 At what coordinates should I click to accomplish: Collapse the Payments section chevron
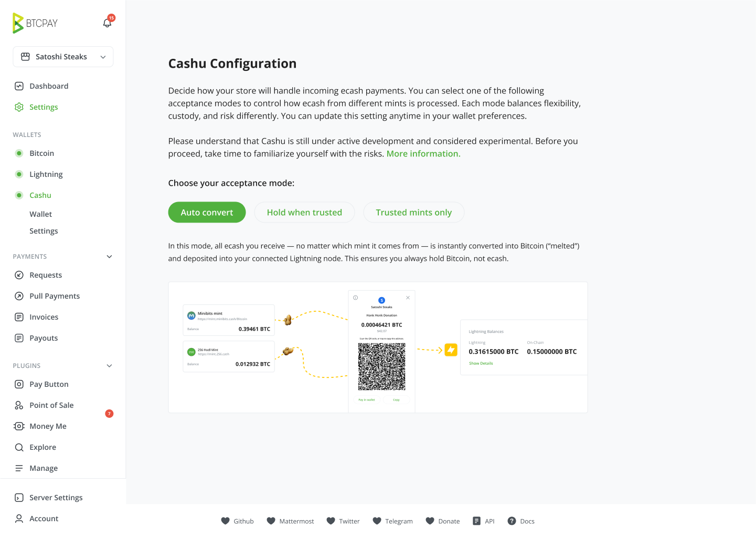point(109,257)
